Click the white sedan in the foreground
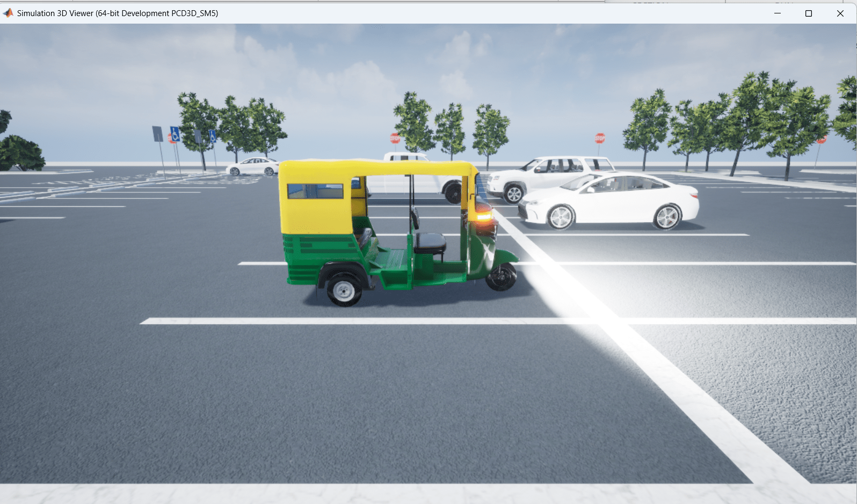857x504 pixels. pos(608,201)
